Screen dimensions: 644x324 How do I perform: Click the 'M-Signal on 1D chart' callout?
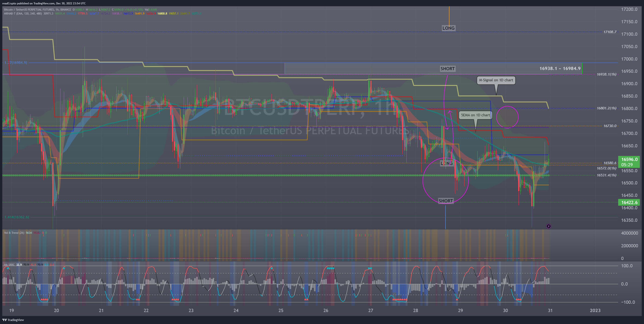496,80
